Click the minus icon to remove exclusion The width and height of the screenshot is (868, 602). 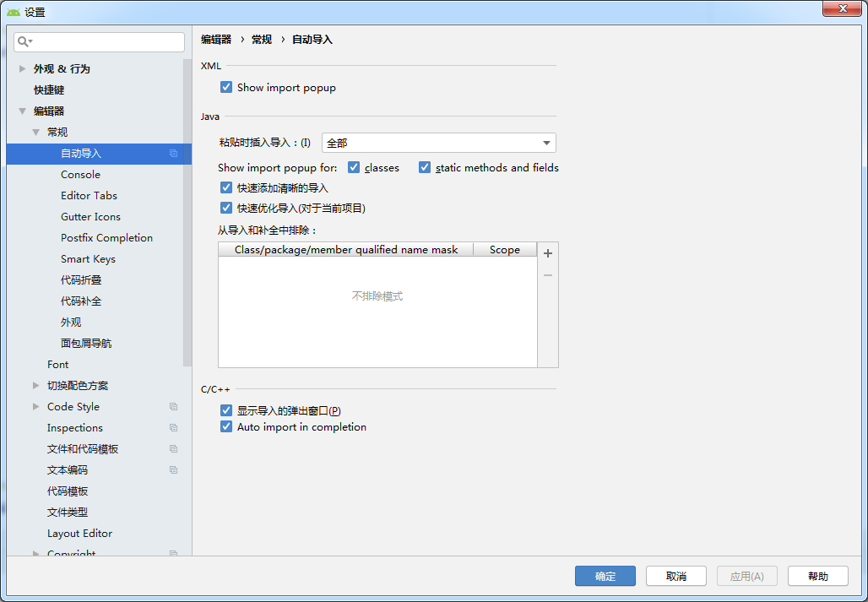tap(548, 275)
